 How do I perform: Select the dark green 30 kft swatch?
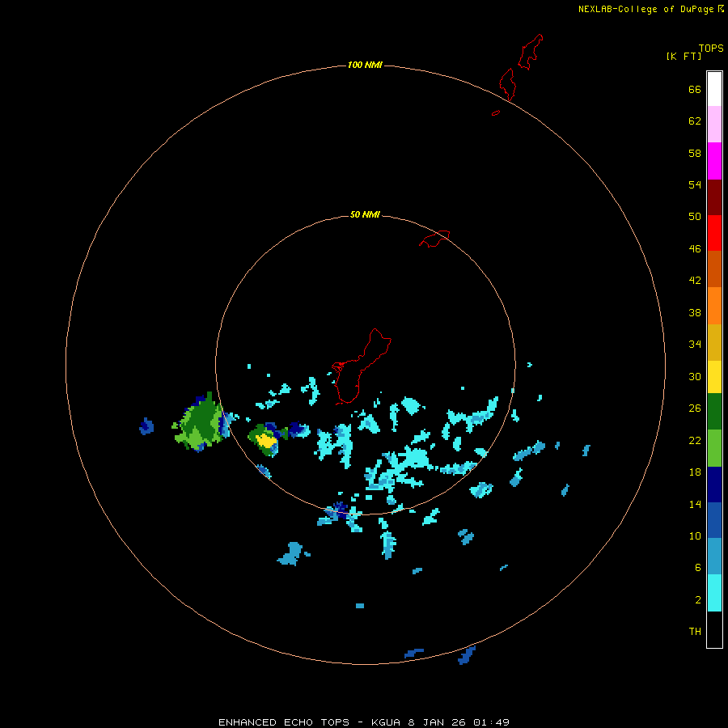(714, 412)
